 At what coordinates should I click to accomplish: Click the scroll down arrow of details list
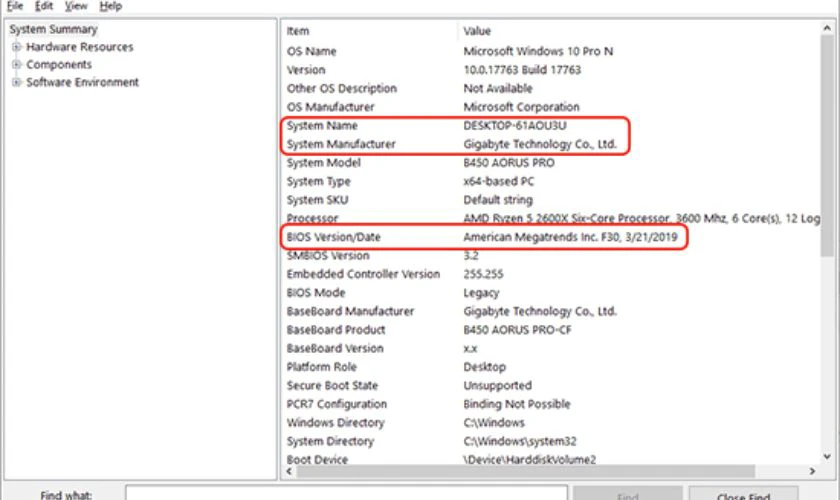(x=827, y=457)
